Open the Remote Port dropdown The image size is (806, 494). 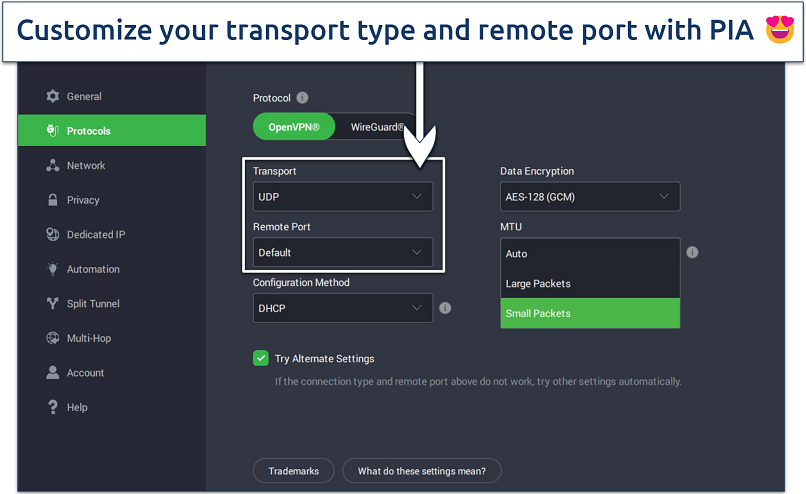click(342, 252)
